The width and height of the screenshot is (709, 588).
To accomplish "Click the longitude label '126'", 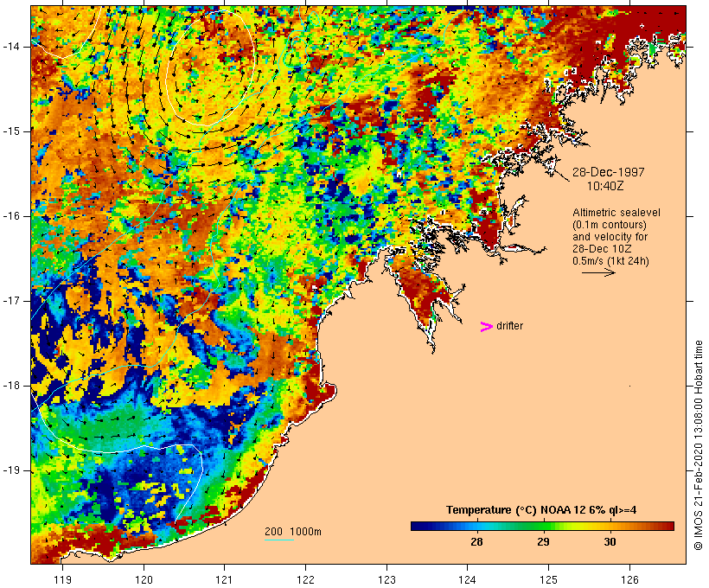I will [629, 579].
